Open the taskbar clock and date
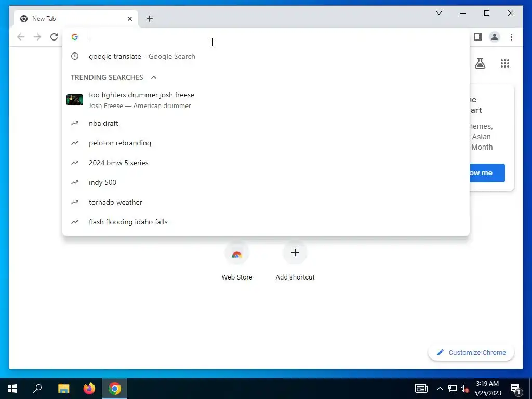The height and width of the screenshot is (399, 532). point(487,389)
